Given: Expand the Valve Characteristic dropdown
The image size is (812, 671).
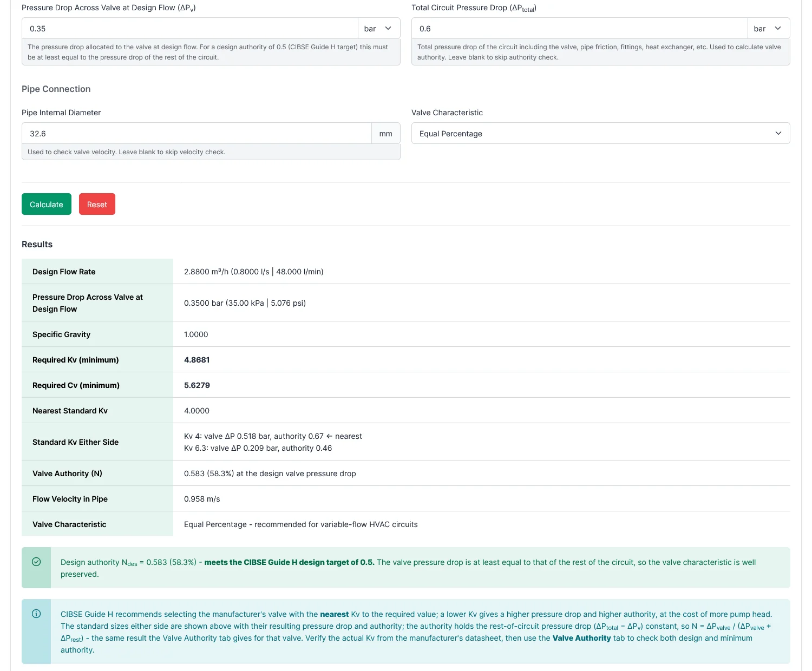Looking at the screenshot, I should (601, 133).
